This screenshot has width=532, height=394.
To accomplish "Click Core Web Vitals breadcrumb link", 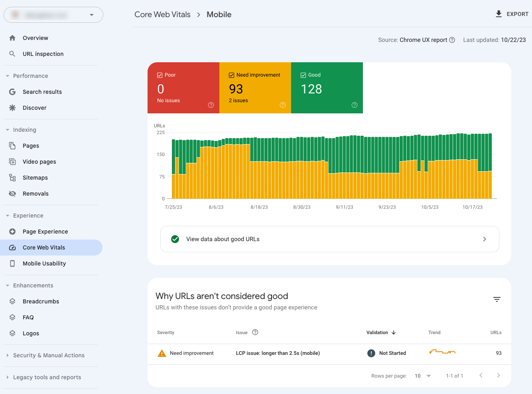I will [x=162, y=14].
